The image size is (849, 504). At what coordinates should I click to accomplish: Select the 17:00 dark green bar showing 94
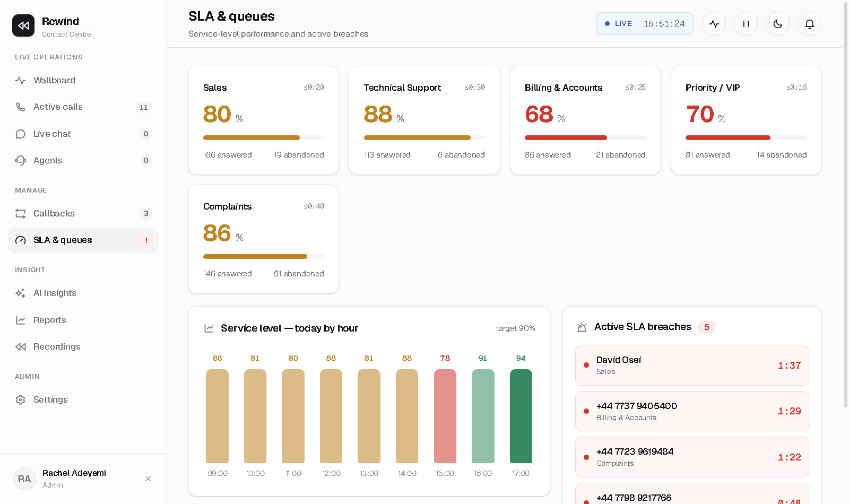click(521, 416)
